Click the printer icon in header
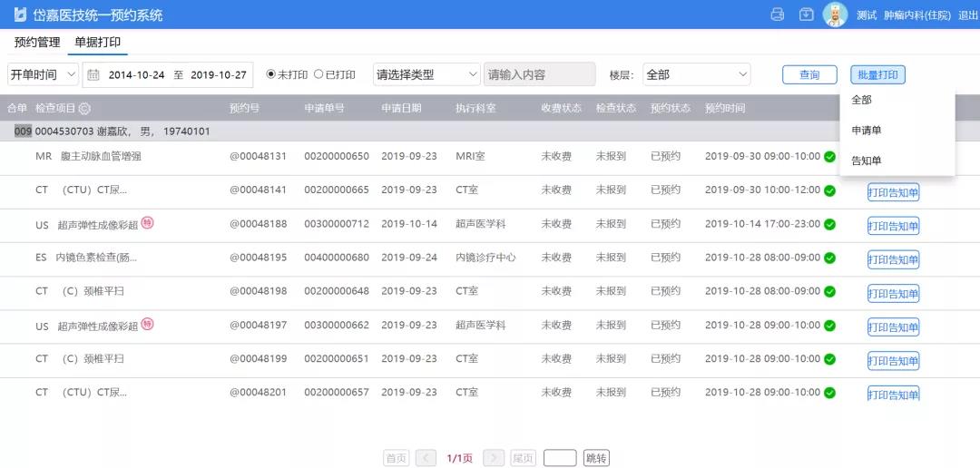Screen dimensions: 980x468 (777, 15)
